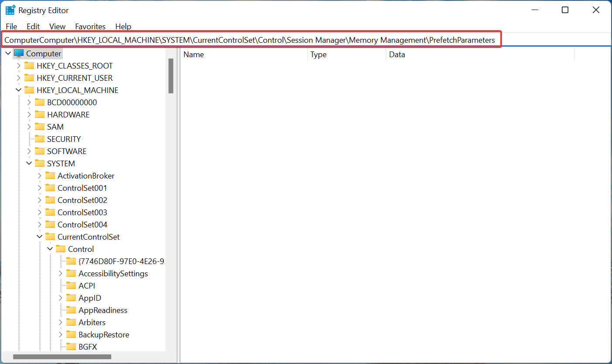612x364 pixels.
Task: Open the View menu
Action: tap(57, 27)
